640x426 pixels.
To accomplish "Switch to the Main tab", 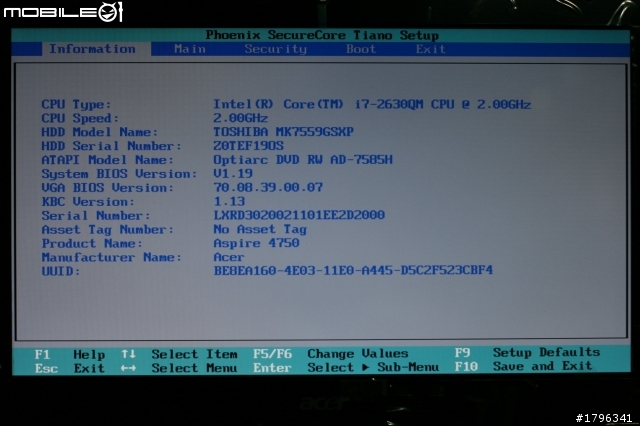I will tap(190, 49).
